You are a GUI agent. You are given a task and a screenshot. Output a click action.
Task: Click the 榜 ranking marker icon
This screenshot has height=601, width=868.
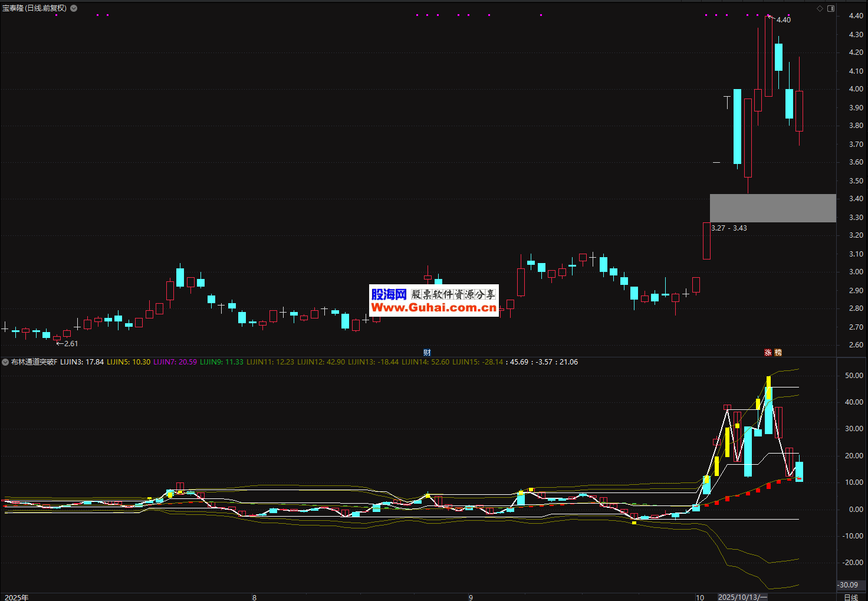pyautogui.click(x=778, y=353)
